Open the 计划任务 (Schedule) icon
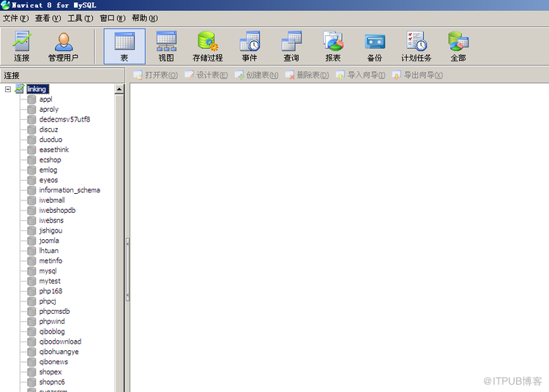This screenshot has height=392, width=549. click(416, 46)
